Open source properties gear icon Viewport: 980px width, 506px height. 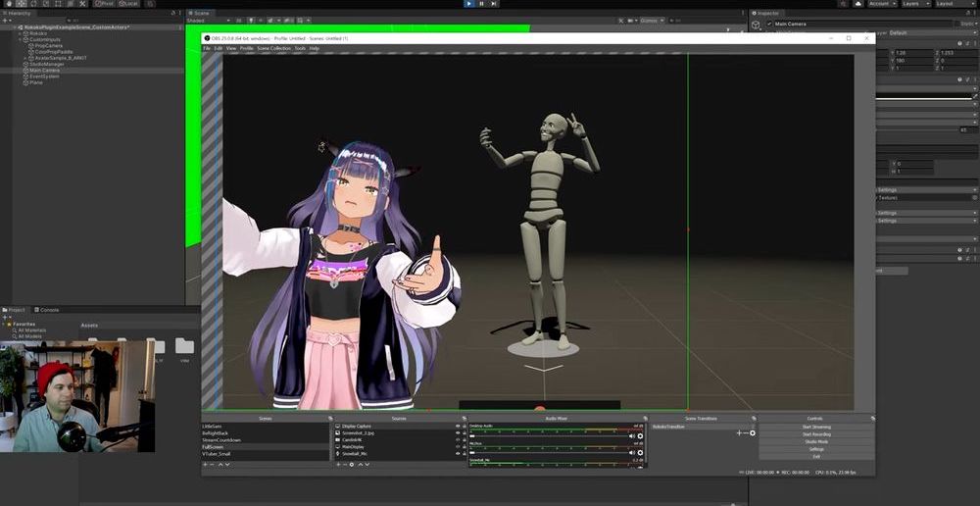tap(351, 465)
